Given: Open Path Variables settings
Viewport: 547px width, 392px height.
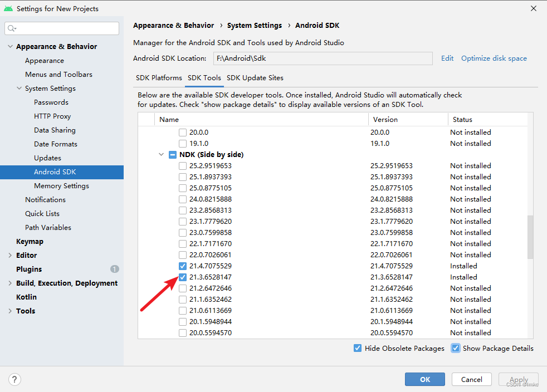Looking at the screenshot, I should point(48,228).
